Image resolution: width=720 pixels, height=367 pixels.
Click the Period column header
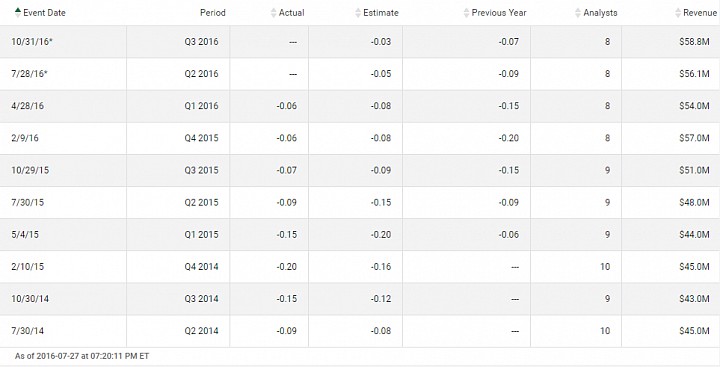[213, 13]
